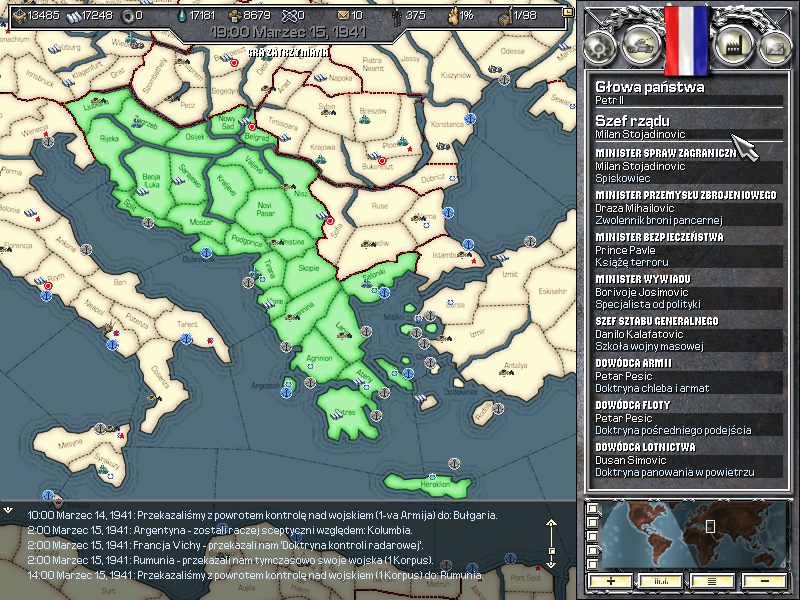Select the naval anchor at Dubrovnik

(206, 252)
